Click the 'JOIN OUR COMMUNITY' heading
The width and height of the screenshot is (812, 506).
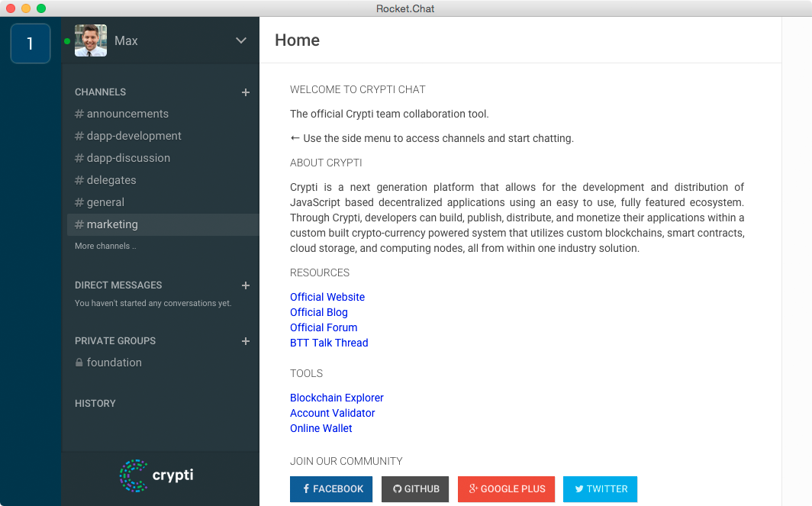pos(346,461)
